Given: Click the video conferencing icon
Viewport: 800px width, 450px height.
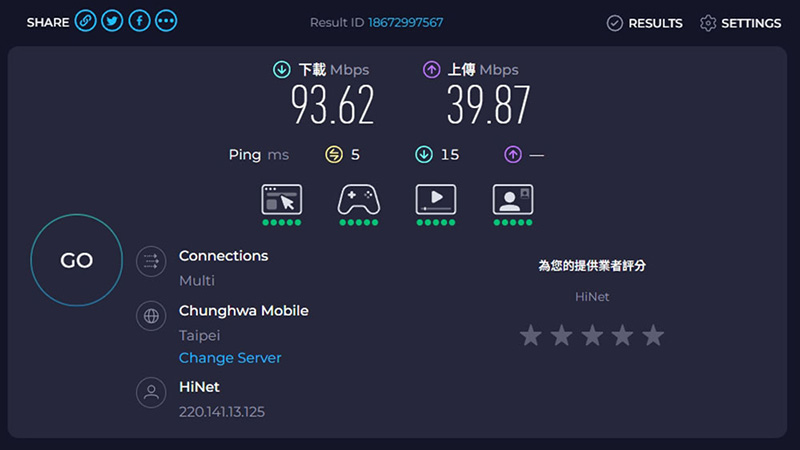Looking at the screenshot, I should (512, 199).
